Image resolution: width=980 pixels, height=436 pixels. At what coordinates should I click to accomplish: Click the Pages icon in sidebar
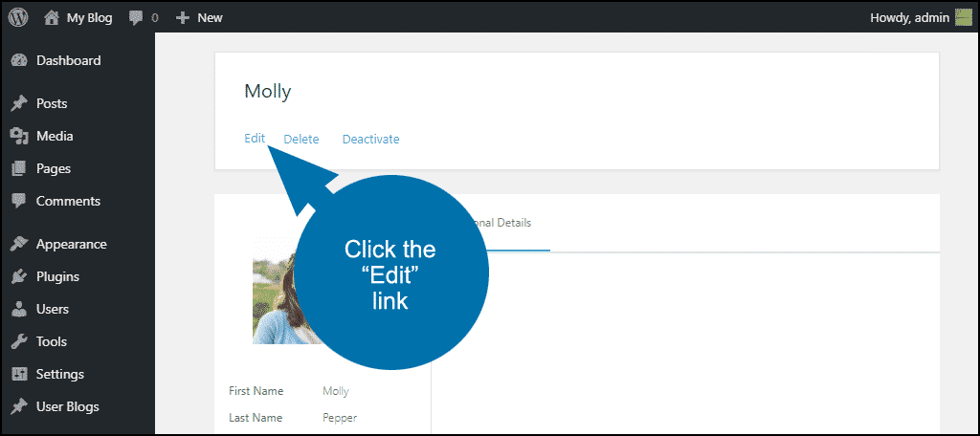(x=19, y=168)
